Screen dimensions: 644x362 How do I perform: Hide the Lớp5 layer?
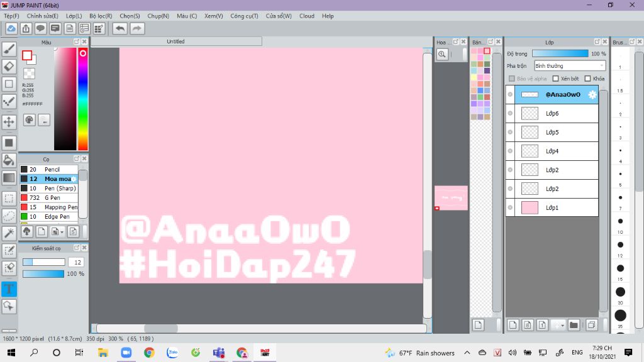[x=510, y=132]
